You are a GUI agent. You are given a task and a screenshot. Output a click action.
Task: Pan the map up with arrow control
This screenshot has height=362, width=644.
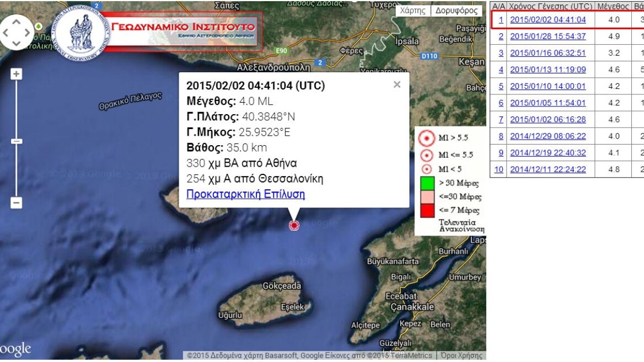point(16,23)
